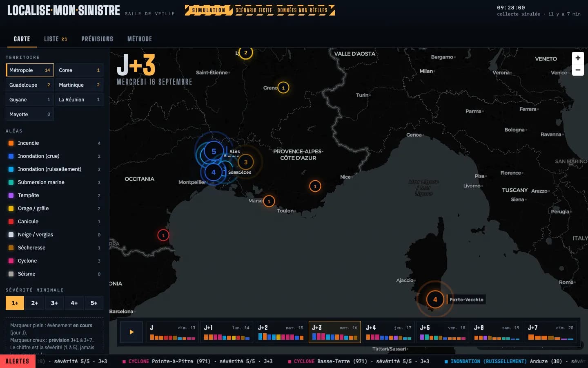This screenshot has height=368, width=588.
Task: Jump to J+5 (ven. 18) on timeline
Action: pos(443,332)
